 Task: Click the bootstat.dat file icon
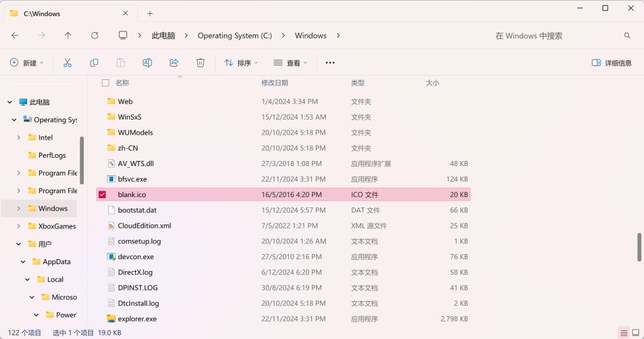click(111, 210)
